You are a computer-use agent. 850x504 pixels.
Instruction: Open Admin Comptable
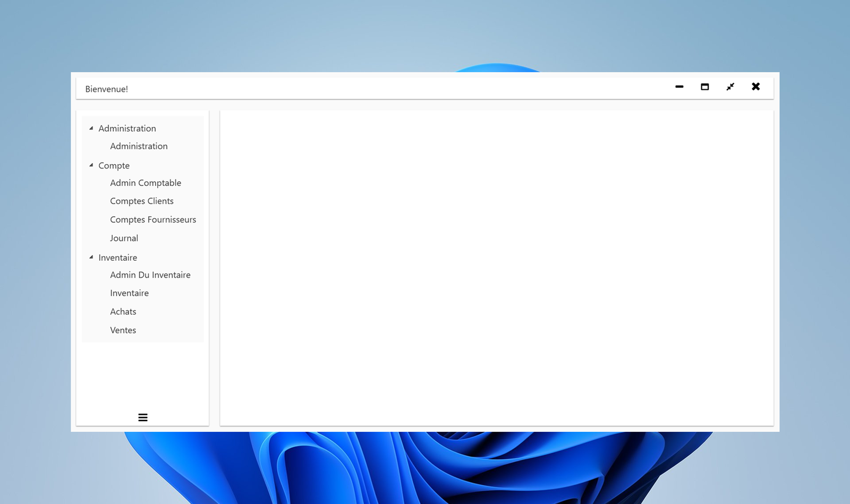pyautogui.click(x=146, y=183)
